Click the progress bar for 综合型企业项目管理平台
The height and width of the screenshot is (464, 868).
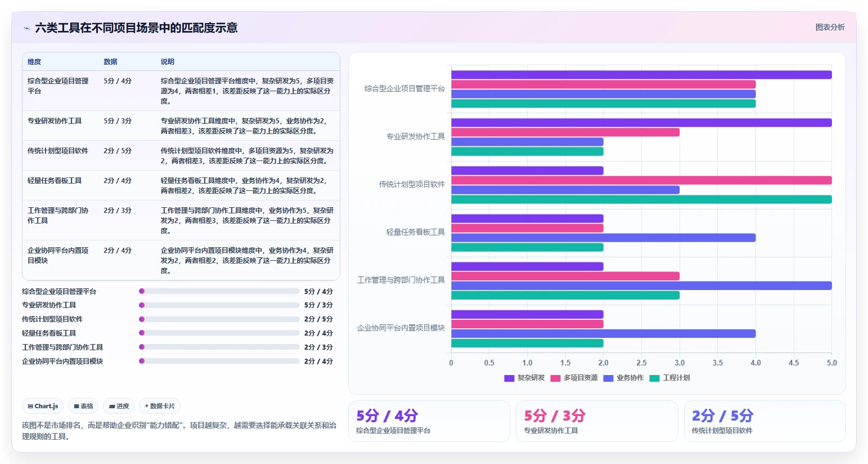219,291
